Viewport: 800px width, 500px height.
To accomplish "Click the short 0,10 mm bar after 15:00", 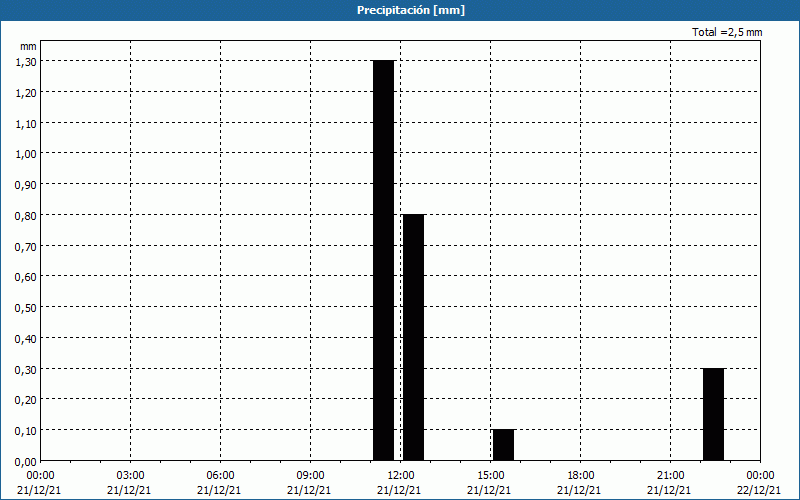I will click(x=504, y=445).
